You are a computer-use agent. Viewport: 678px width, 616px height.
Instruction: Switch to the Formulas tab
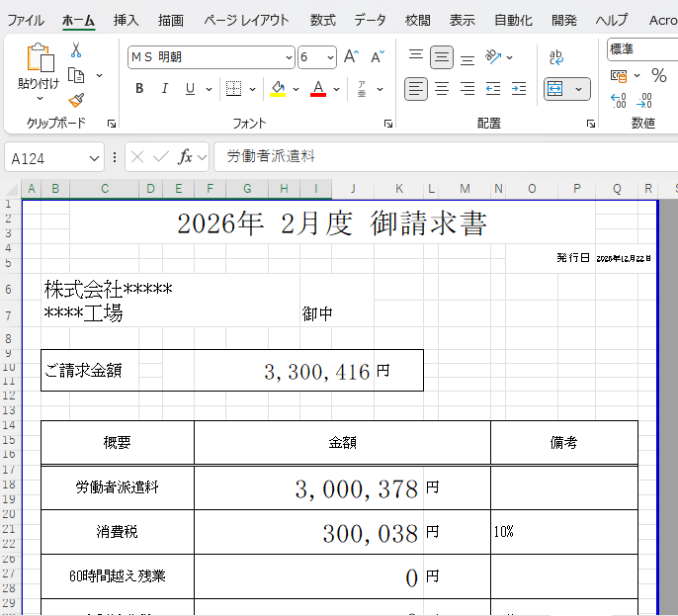322,20
